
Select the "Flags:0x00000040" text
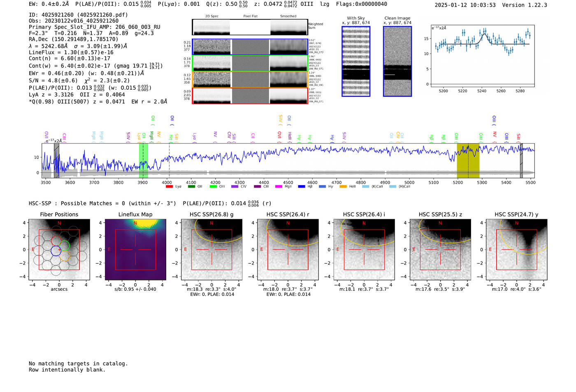coord(361,4)
